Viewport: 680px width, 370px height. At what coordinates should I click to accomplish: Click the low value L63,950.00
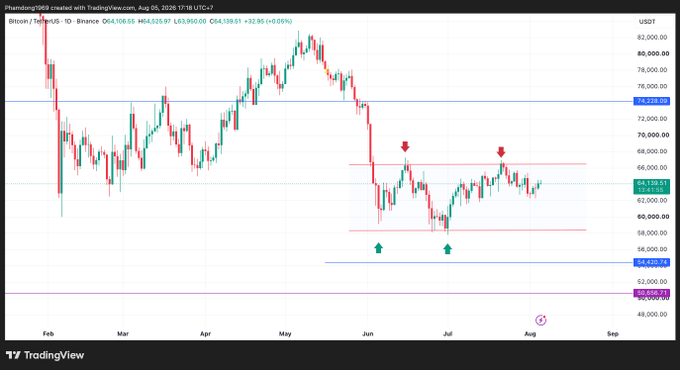[x=190, y=21]
